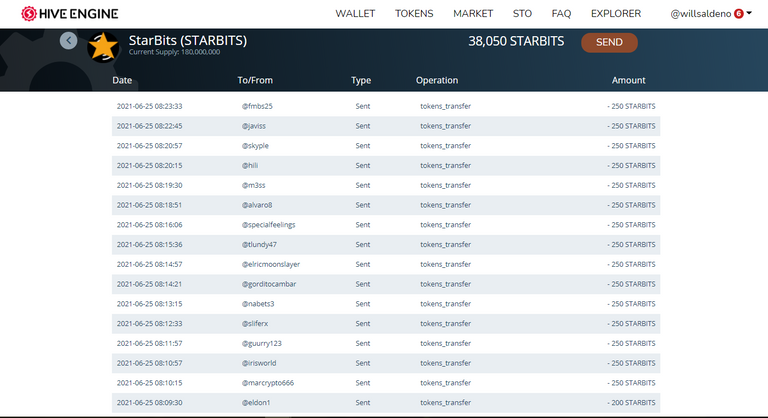Screen dimensions: 768x418
Task: Open the @eldon1 account link
Action: coord(256,403)
